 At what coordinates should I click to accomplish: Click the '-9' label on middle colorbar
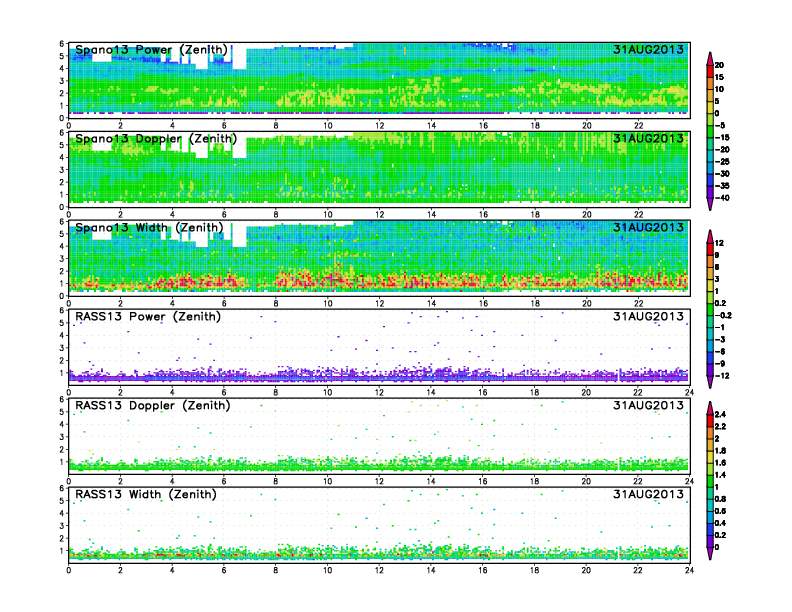tap(720, 364)
